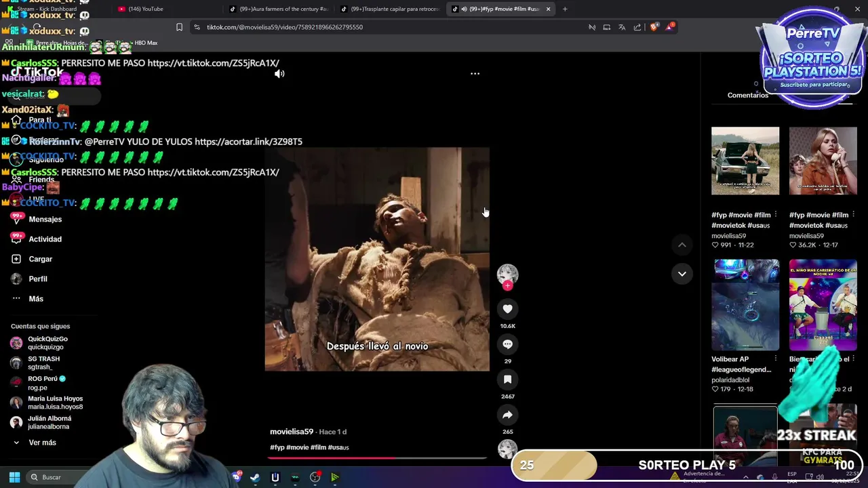This screenshot has width=868, height=488.
Task: Switch to the Trasplante capilar tab
Action: (x=390, y=9)
